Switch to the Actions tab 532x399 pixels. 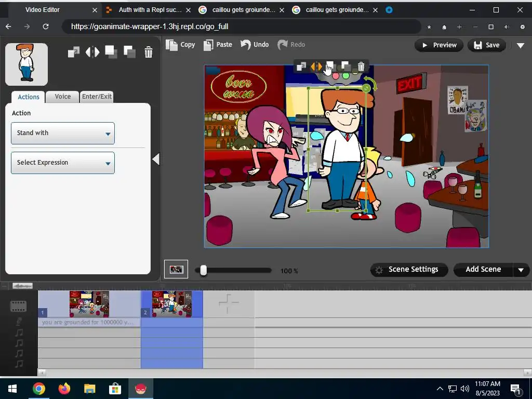coord(28,97)
